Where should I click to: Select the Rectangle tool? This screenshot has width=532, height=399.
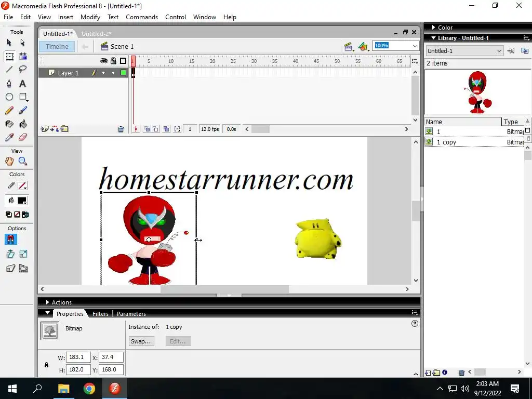coord(23,97)
